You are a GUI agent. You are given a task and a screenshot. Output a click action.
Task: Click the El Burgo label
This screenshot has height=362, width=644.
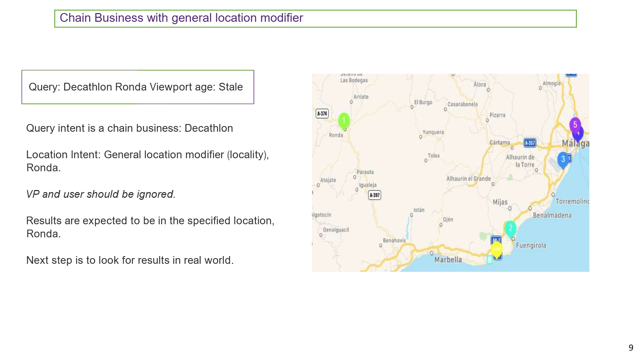(423, 102)
